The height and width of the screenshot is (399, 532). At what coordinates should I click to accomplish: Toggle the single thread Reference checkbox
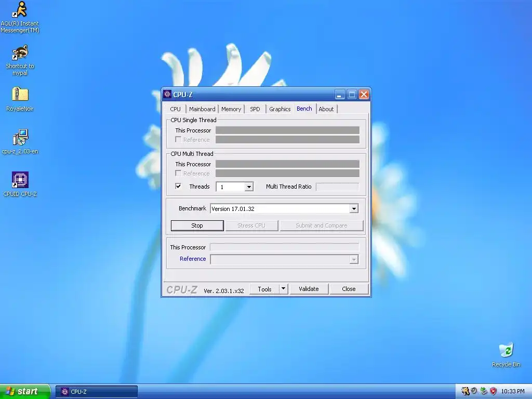pos(178,139)
